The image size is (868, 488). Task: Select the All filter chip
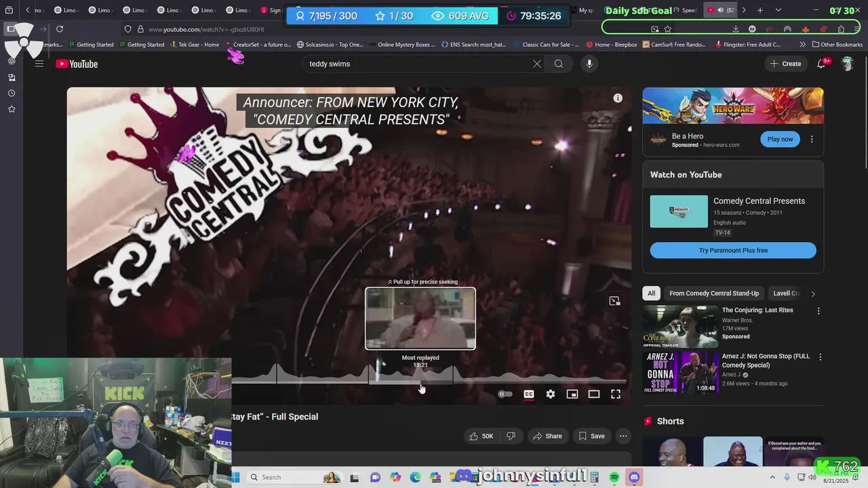click(x=651, y=293)
